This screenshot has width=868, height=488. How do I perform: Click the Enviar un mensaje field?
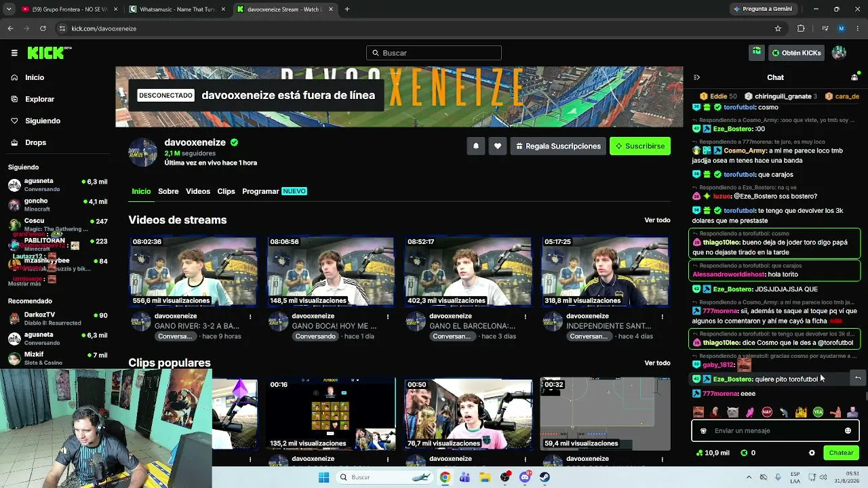(x=775, y=430)
